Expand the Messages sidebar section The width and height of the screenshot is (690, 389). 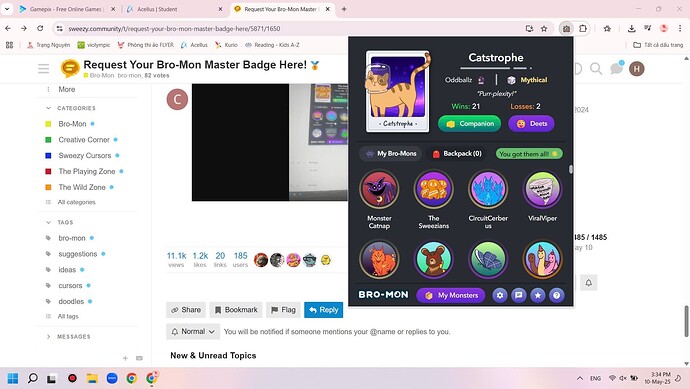[x=48, y=337]
